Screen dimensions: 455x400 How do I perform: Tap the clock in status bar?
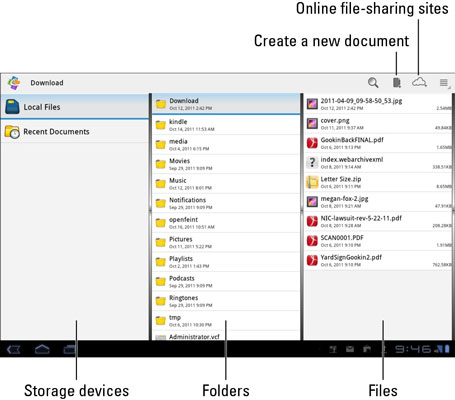[x=413, y=349]
